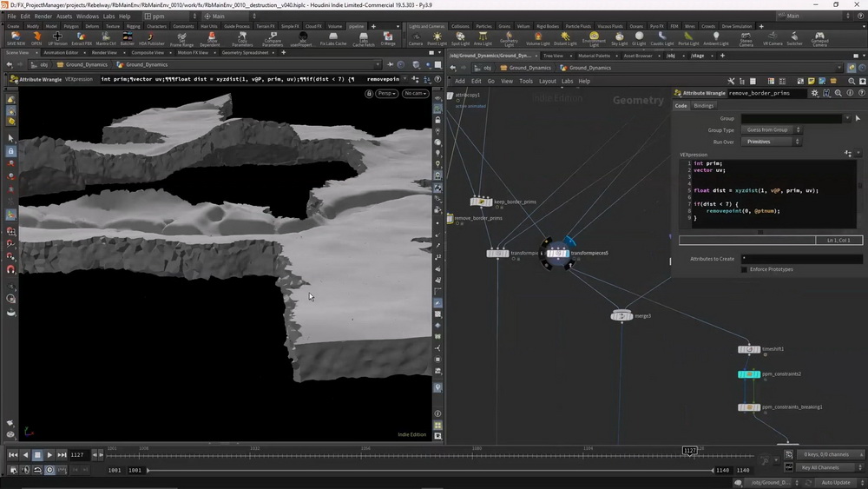
Task: Open the No cam camera dropdown
Action: (x=415, y=94)
